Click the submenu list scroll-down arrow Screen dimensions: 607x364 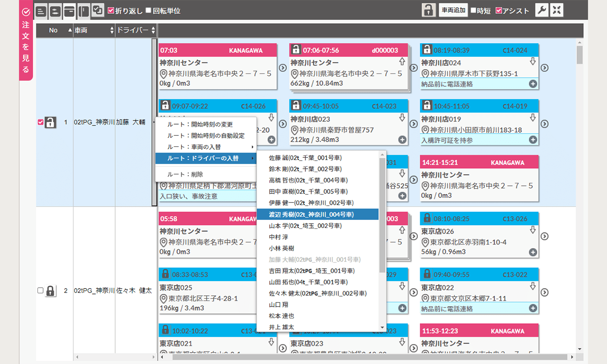pyautogui.click(x=382, y=327)
